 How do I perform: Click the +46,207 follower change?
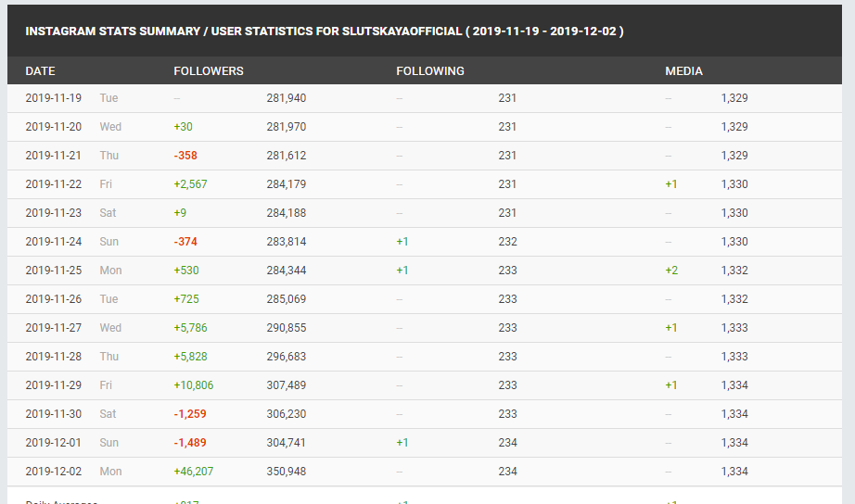pos(194,472)
